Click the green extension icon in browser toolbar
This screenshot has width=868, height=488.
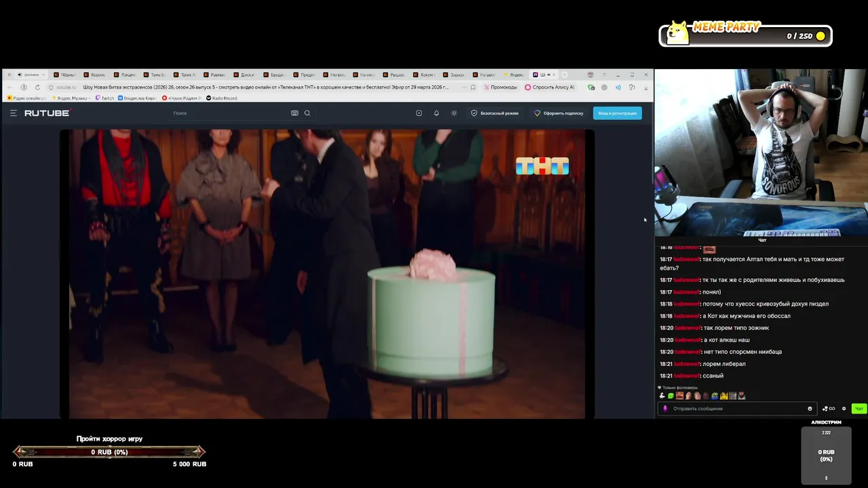point(591,87)
